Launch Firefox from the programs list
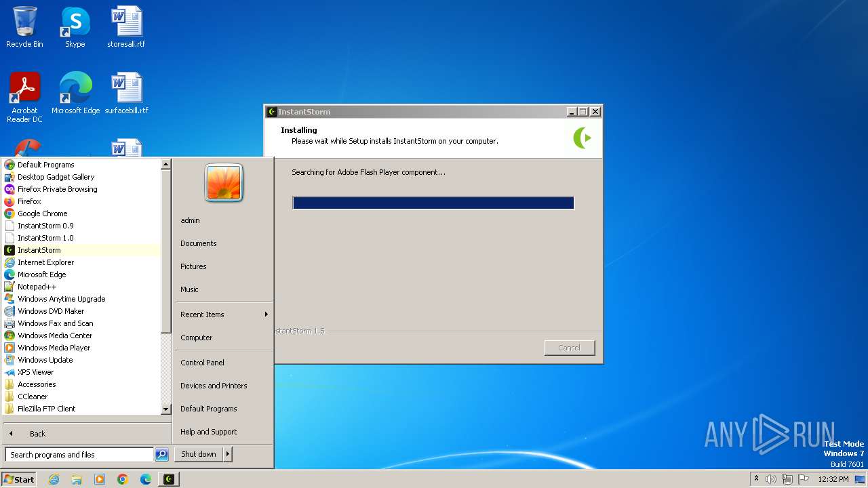 (x=81, y=201)
